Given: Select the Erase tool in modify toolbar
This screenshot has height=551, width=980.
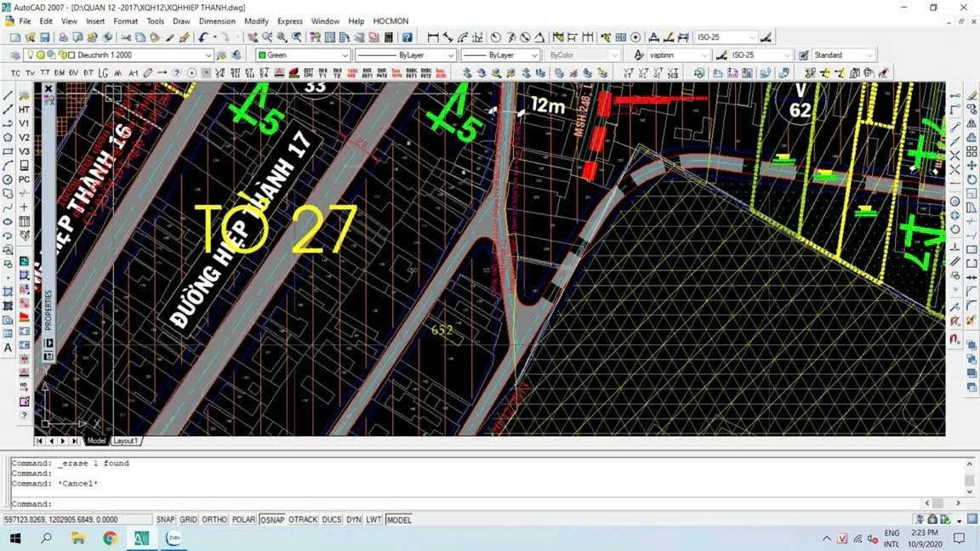Looking at the screenshot, I should coord(971,95).
